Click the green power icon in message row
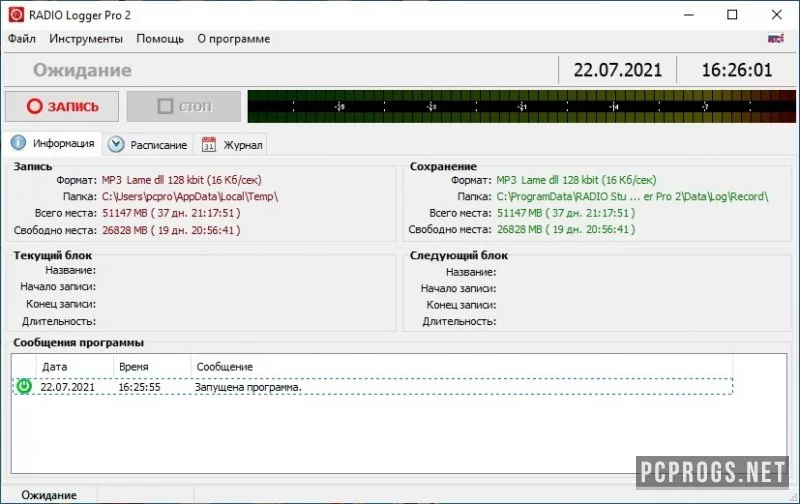The height and width of the screenshot is (504, 800). point(23,386)
